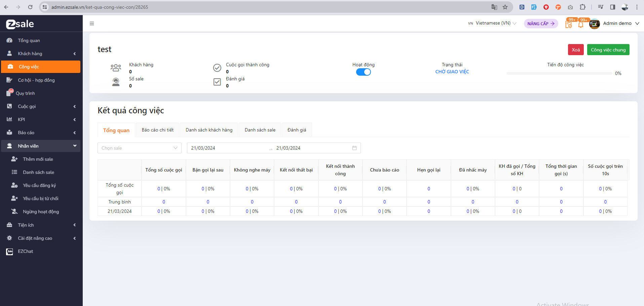Click the Trung bình row label
Image resolution: width=644 pixels, height=306 pixels.
coord(119,202)
